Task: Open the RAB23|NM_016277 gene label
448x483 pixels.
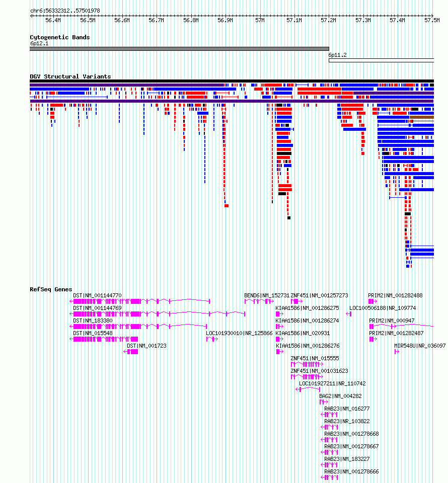Action: coord(347,409)
